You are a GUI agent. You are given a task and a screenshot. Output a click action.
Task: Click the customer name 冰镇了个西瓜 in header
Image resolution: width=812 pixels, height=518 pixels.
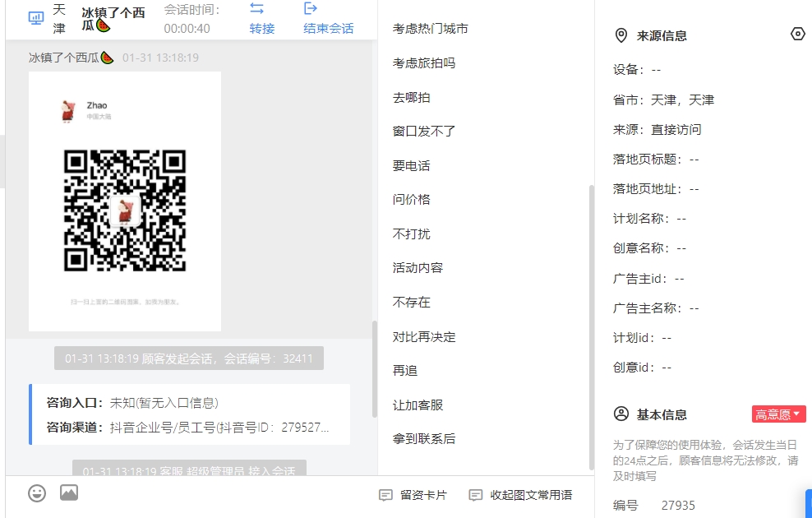point(113,19)
